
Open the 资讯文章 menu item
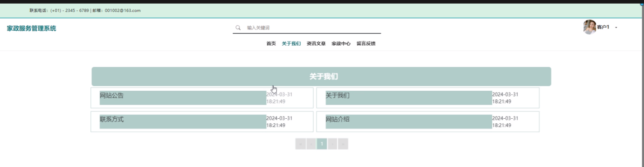point(316,44)
